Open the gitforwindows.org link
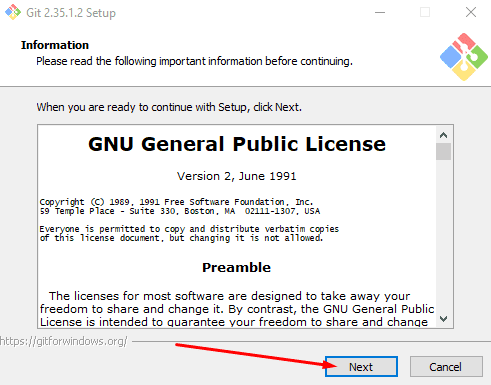 click(x=63, y=341)
